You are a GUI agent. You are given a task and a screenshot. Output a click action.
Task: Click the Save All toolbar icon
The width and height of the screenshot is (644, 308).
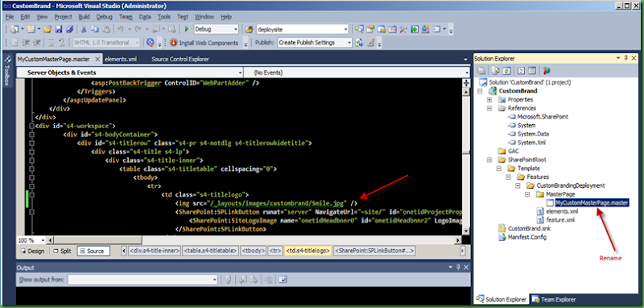pos(70,29)
